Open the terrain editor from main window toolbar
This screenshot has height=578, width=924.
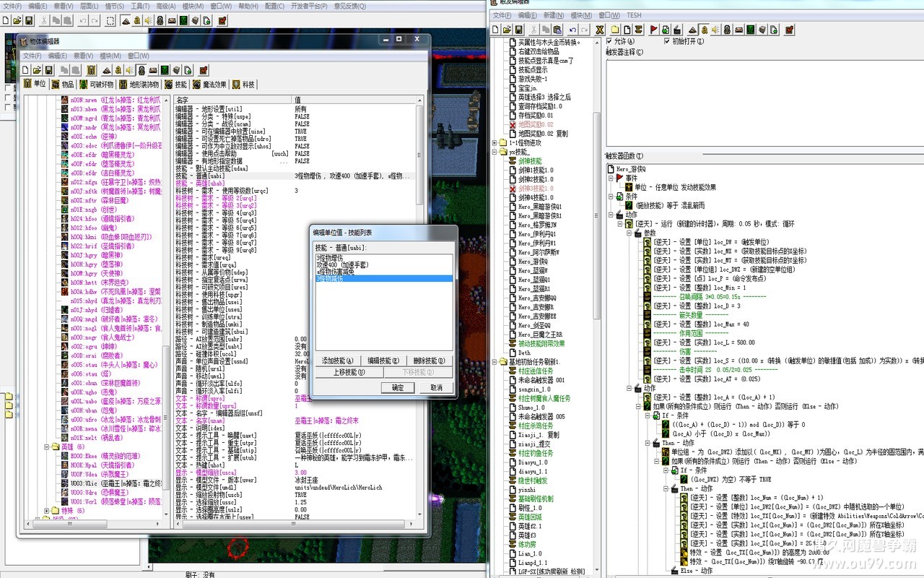(x=126, y=20)
